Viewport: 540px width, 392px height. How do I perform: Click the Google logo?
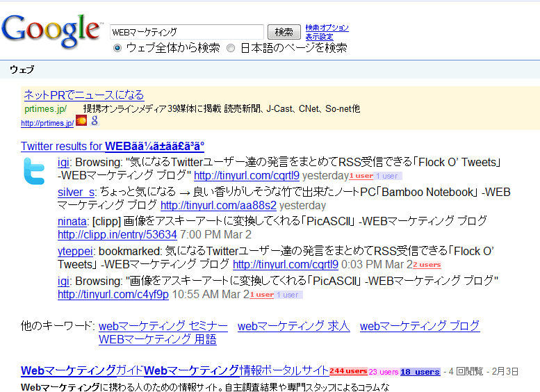click(x=51, y=31)
